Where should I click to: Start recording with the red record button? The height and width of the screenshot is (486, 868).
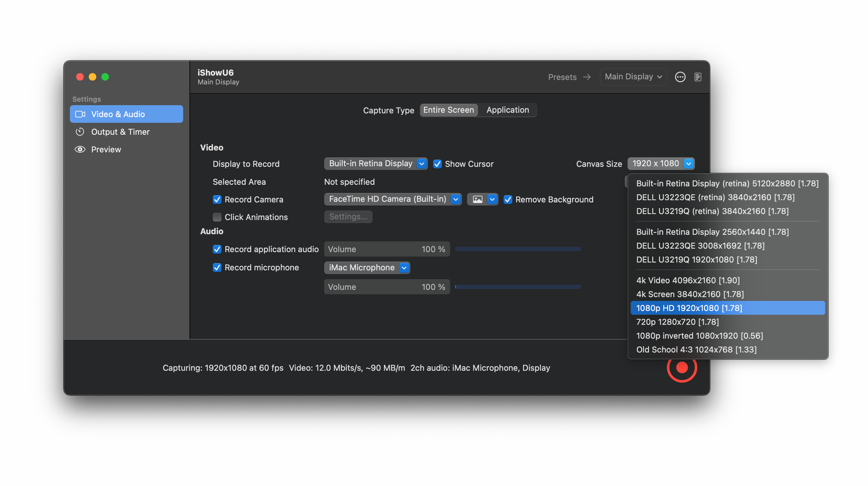[682, 368]
